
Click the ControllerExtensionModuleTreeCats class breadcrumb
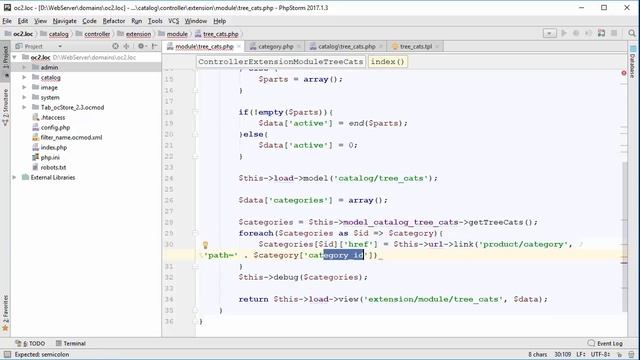(x=281, y=62)
